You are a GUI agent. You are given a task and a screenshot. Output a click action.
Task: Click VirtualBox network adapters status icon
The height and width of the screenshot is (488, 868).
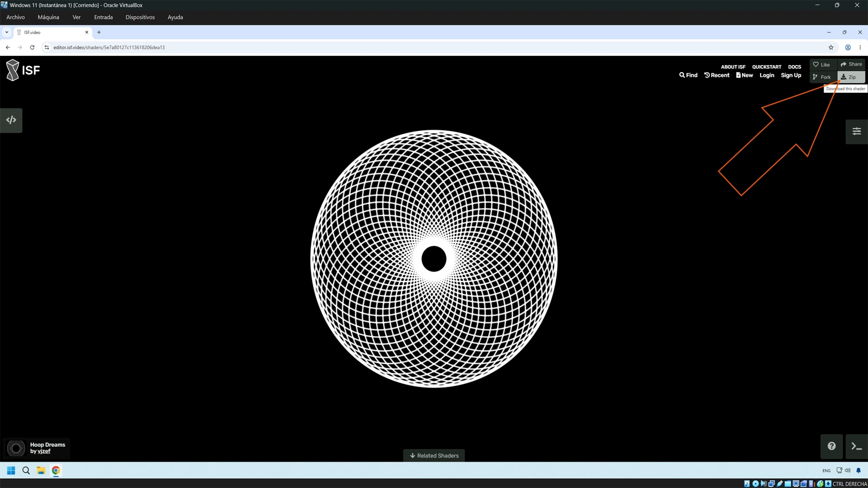coord(771,483)
